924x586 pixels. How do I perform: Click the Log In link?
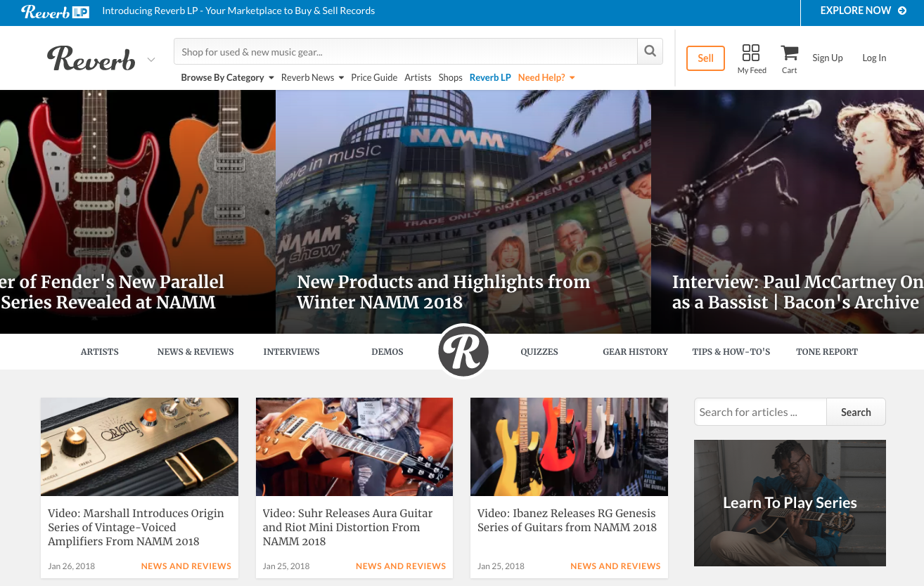click(874, 58)
